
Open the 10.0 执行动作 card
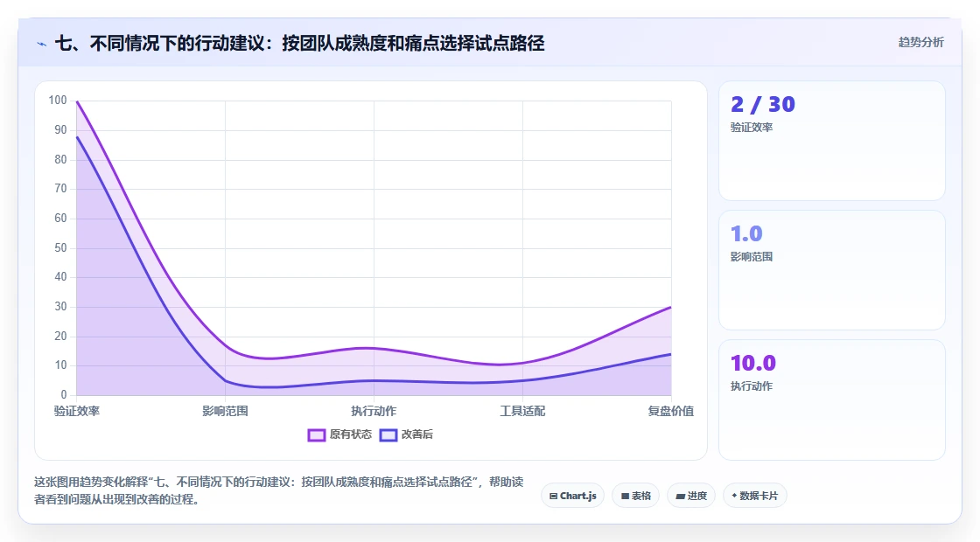pos(832,400)
